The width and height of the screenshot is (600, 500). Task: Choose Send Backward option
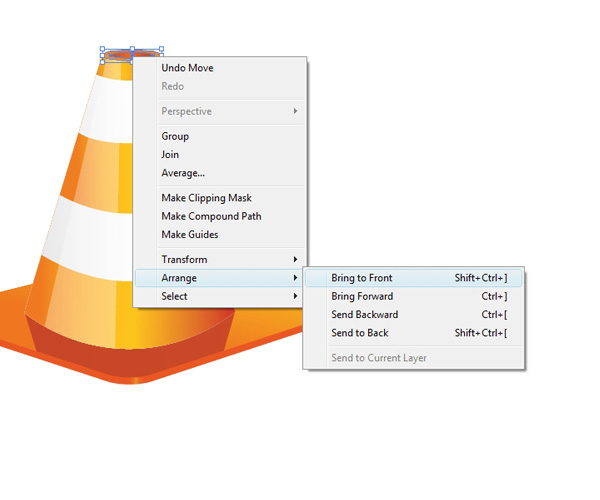(414, 314)
